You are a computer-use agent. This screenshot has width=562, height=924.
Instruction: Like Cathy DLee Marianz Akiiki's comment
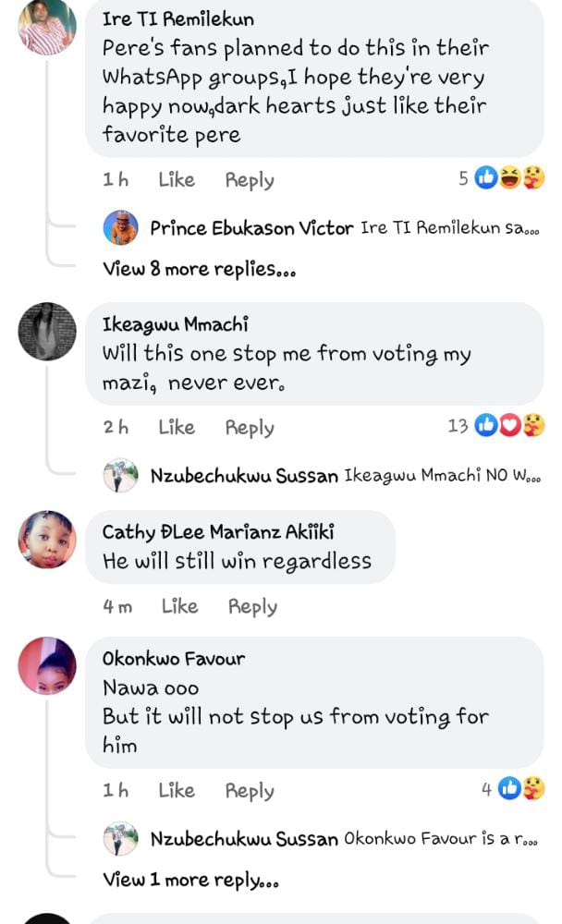coord(179,606)
